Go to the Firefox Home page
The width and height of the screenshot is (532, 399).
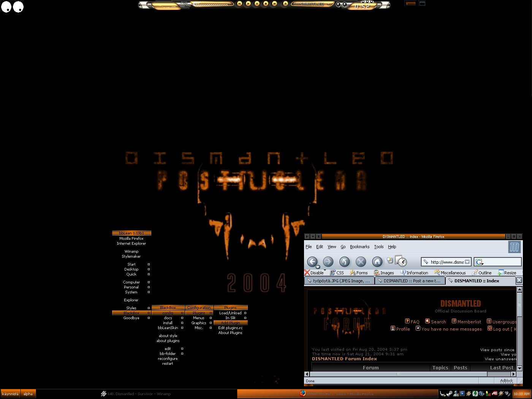coord(377,261)
